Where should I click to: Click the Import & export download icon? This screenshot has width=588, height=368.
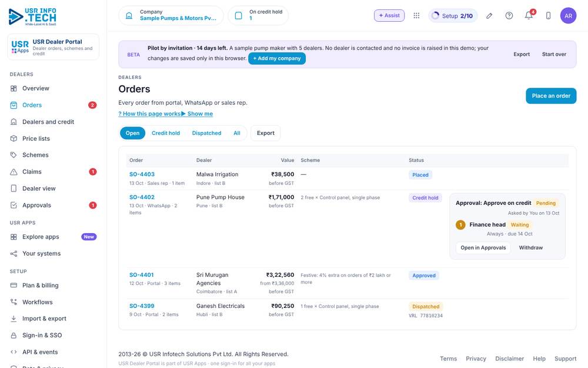click(x=14, y=319)
